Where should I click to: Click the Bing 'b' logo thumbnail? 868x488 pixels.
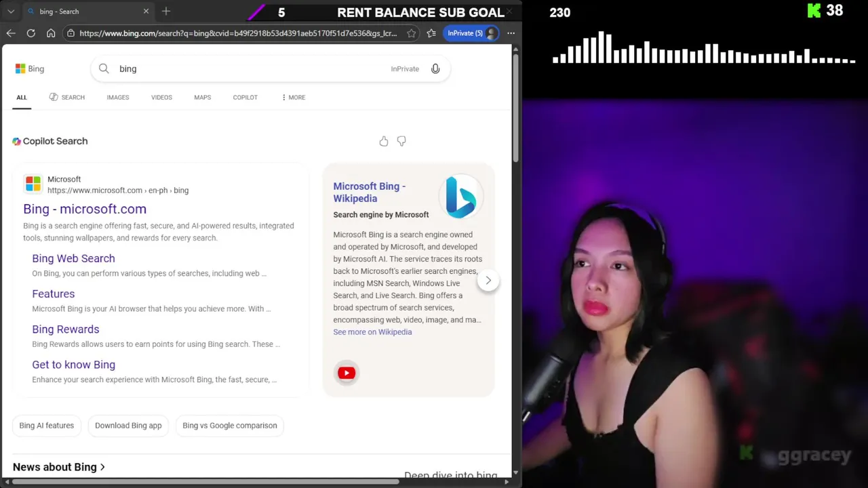tap(461, 197)
